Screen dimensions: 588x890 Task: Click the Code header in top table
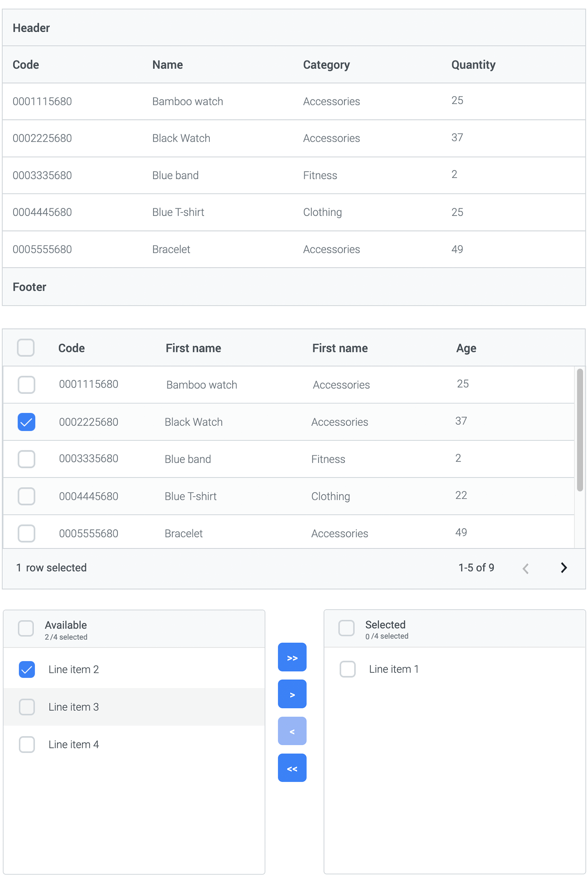click(x=26, y=65)
